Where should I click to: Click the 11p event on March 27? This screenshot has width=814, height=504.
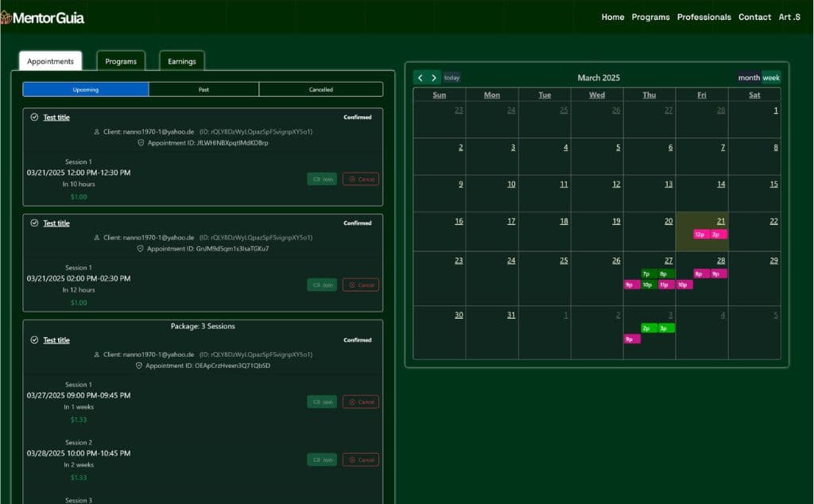pos(666,285)
